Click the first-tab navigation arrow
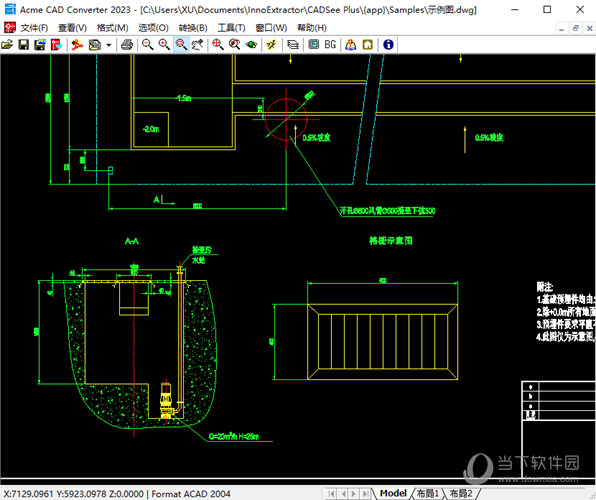Viewport: 596px width, 500px height. pos(331,494)
